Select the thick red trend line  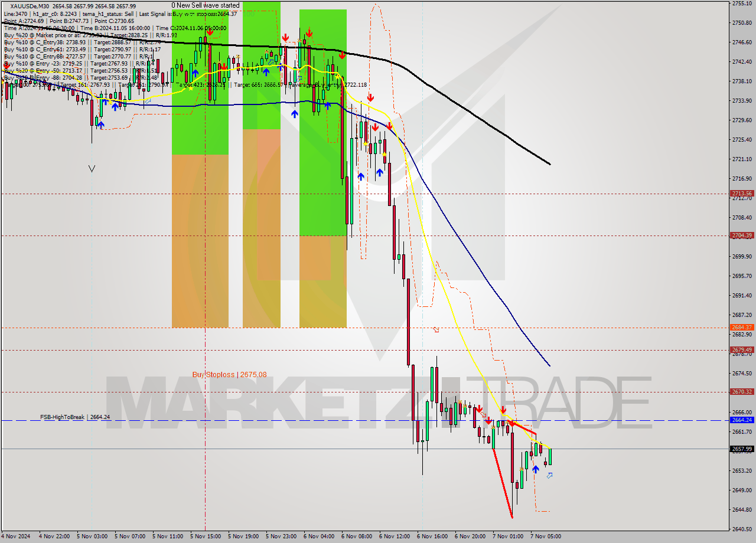(x=503, y=482)
